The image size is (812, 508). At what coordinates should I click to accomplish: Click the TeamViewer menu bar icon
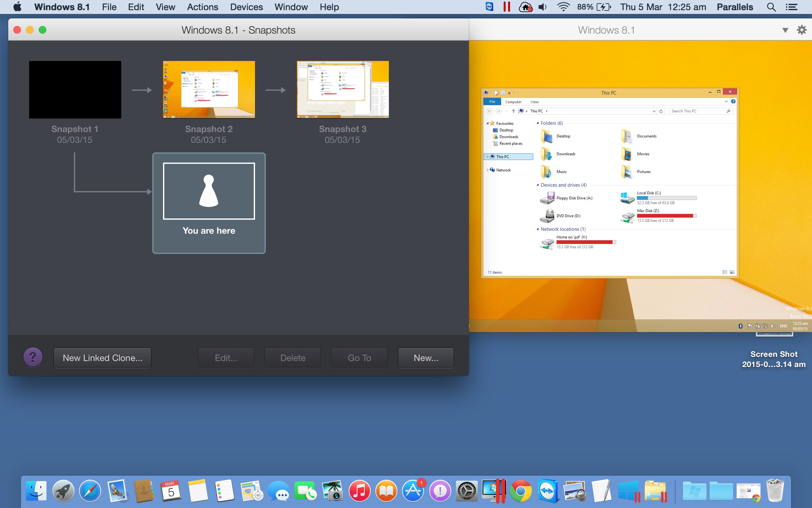(x=489, y=7)
